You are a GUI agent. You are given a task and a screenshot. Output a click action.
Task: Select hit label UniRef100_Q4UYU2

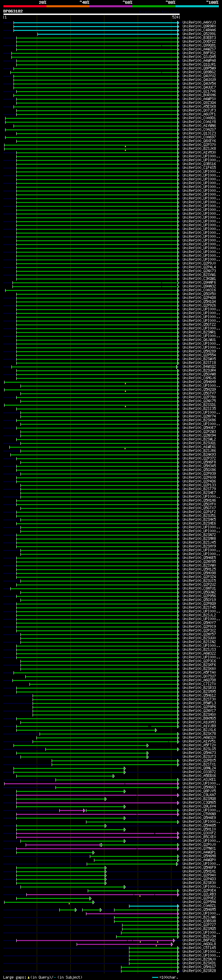[199, 76]
